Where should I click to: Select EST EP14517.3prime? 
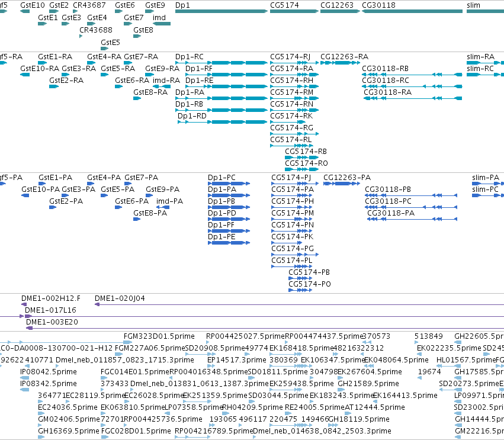210,366
